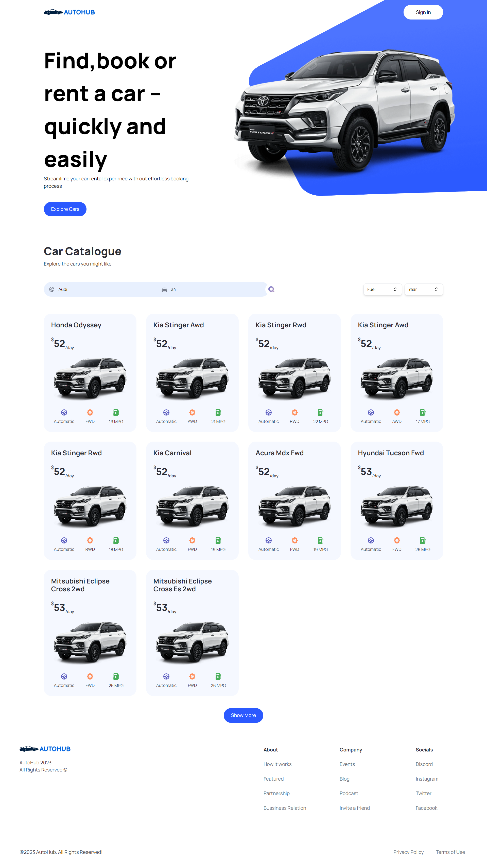Click the AutoHub logo in the header
The height and width of the screenshot is (868, 487).
pyautogui.click(x=69, y=12)
